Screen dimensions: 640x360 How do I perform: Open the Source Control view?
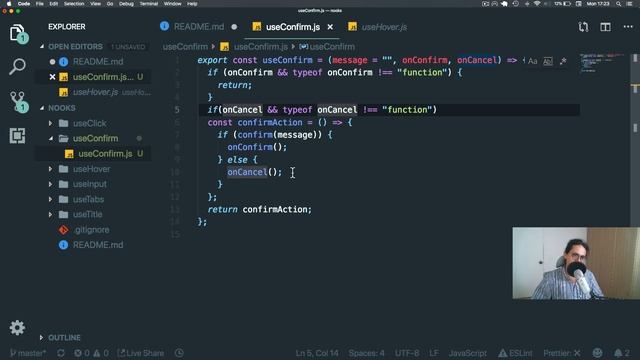click(x=18, y=102)
